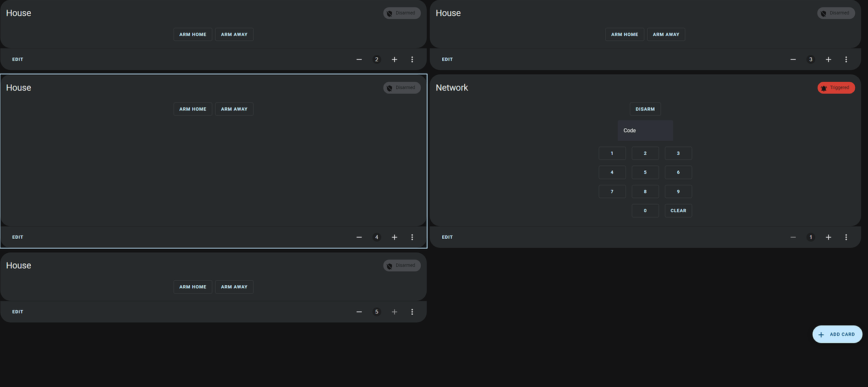Click the bell icon on the Triggered badge
Viewport: 868px width, 387px height.
(824, 87)
